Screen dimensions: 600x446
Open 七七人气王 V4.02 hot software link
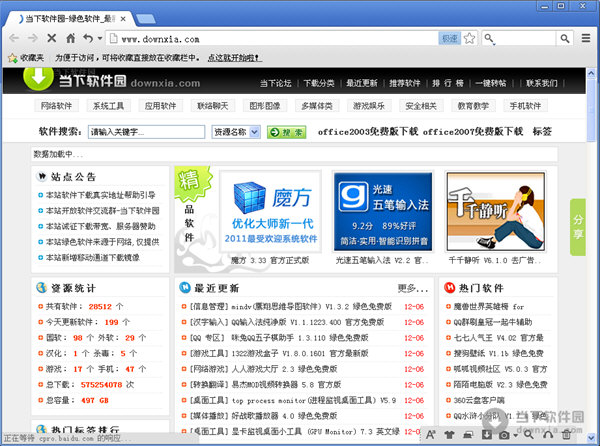point(498,338)
